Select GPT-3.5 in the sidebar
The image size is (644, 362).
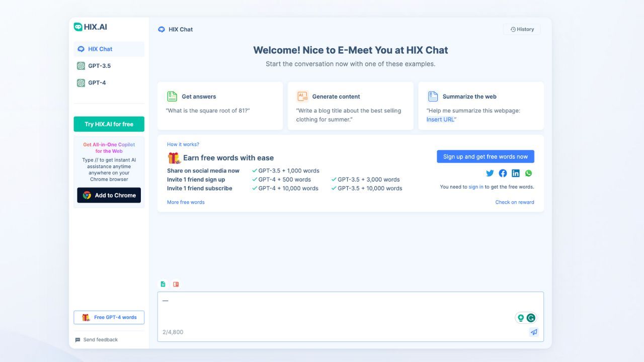click(x=98, y=65)
